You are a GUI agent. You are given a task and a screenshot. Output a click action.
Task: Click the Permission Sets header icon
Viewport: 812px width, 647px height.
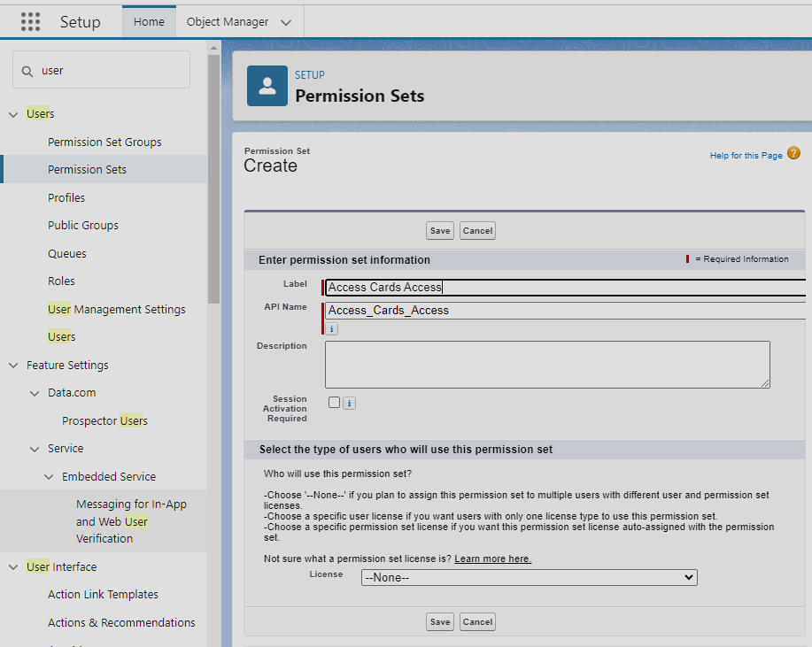267,86
